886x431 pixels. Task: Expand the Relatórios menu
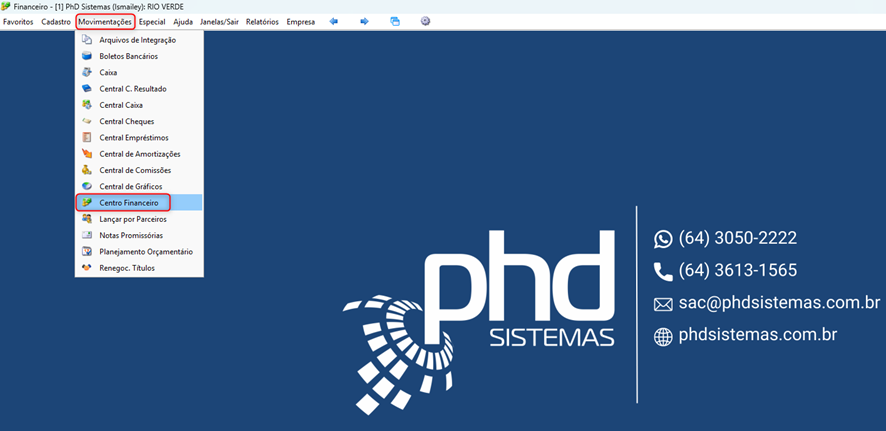(x=262, y=21)
